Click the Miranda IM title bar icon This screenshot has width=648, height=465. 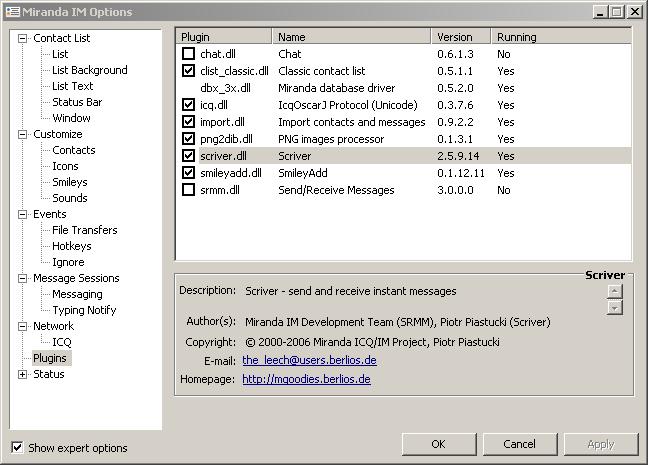click(11, 12)
